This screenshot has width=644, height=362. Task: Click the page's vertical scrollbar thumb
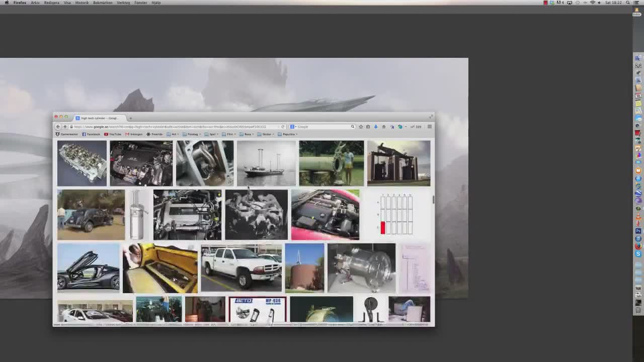433,200
